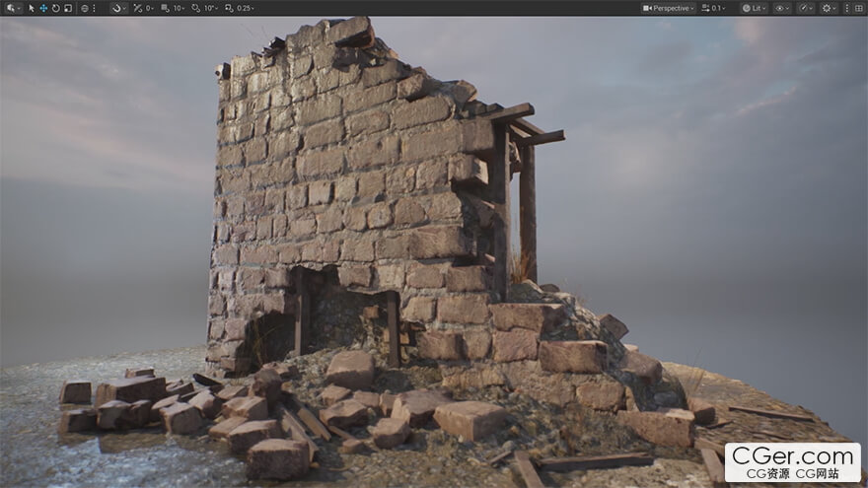868x488 pixels.
Task: Open the performance and scalability menu
Action: pyautogui.click(x=807, y=8)
